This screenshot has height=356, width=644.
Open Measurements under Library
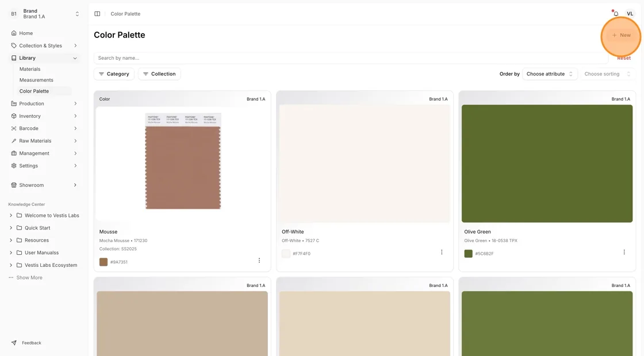tap(36, 80)
